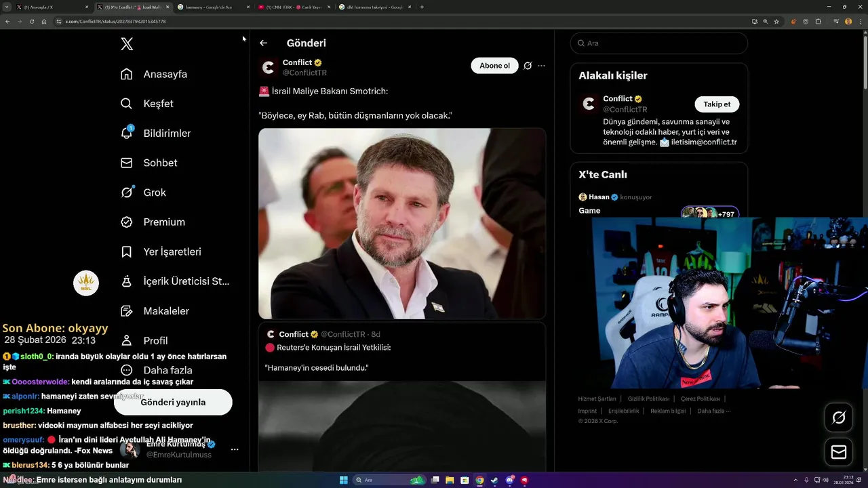Click Conflict avatar on the post
868x488 pixels.
[269, 67]
